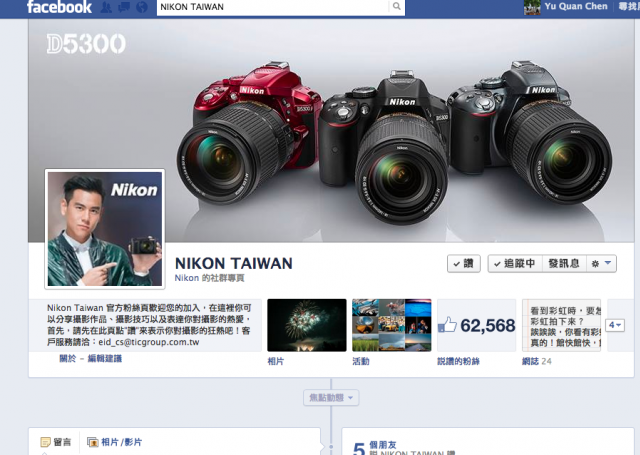Open the fireworks 相片 thumbnail
The width and height of the screenshot is (640, 455).
(307, 325)
